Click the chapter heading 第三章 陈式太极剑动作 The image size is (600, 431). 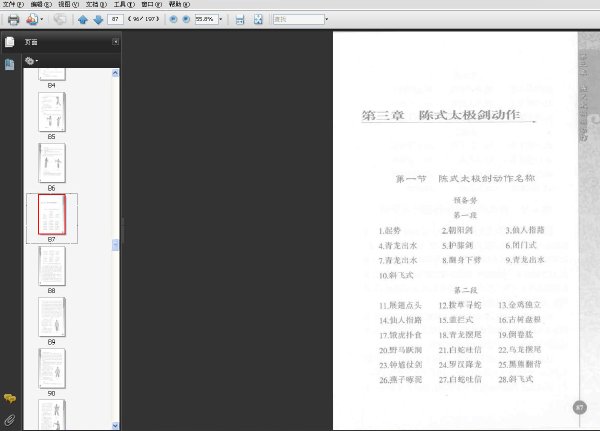[x=440, y=115]
